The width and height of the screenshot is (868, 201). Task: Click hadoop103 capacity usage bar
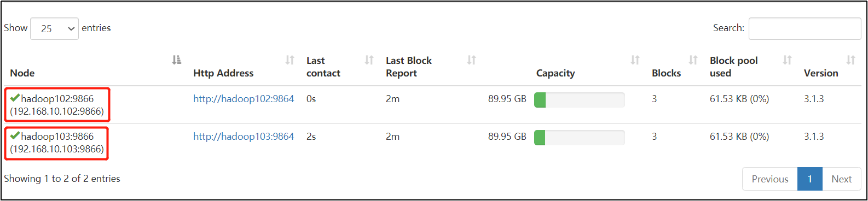(579, 138)
